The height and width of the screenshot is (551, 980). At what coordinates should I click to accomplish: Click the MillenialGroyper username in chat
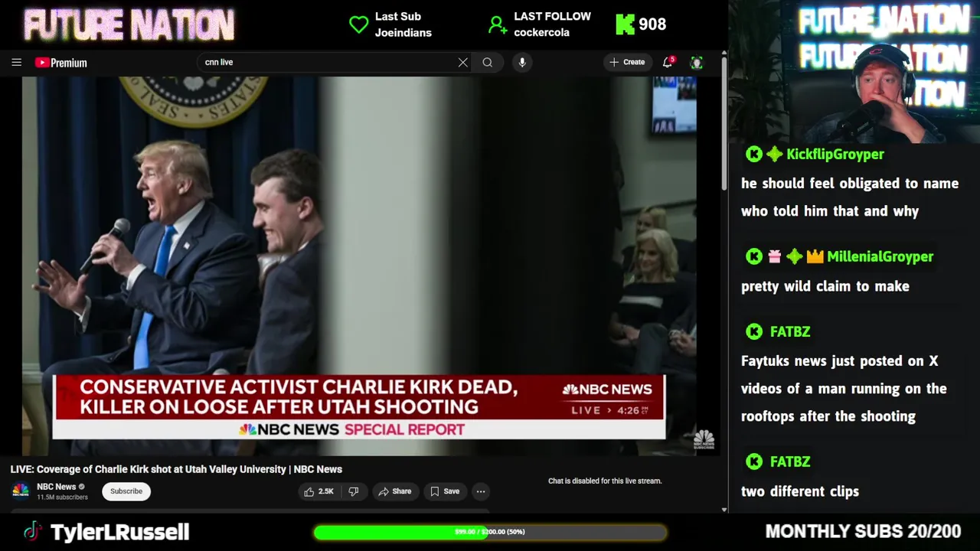[880, 257]
